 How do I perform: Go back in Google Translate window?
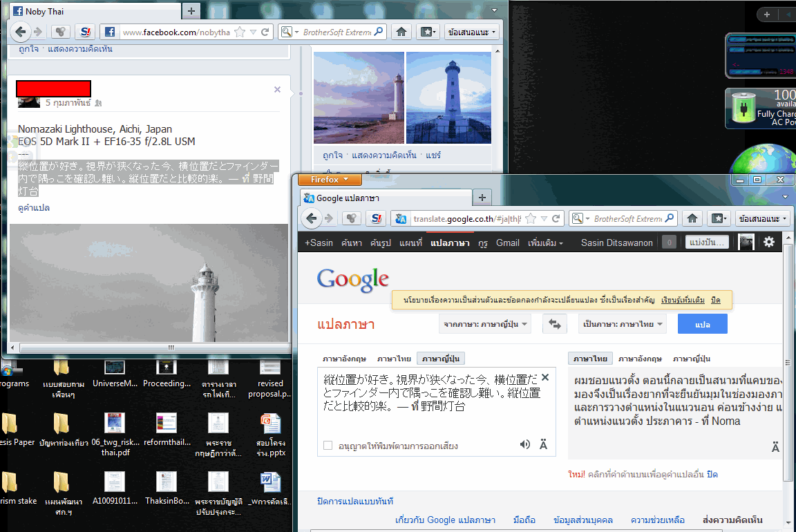[312, 218]
